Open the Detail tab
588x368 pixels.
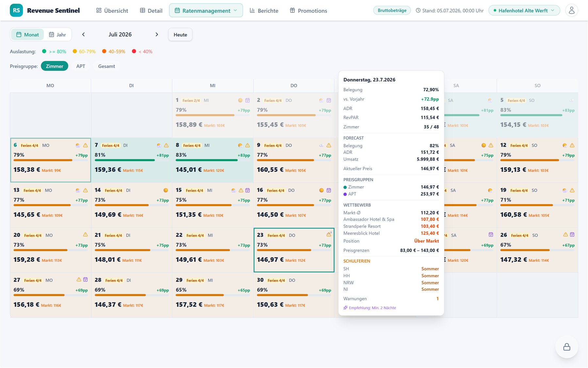tap(151, 10)
